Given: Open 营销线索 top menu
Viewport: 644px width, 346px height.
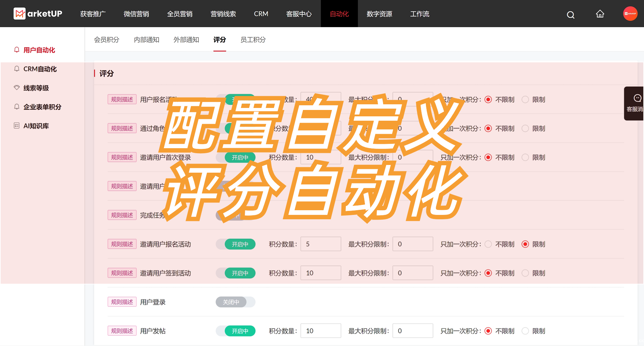Looking at the screenshot, I should click(223, 14).
